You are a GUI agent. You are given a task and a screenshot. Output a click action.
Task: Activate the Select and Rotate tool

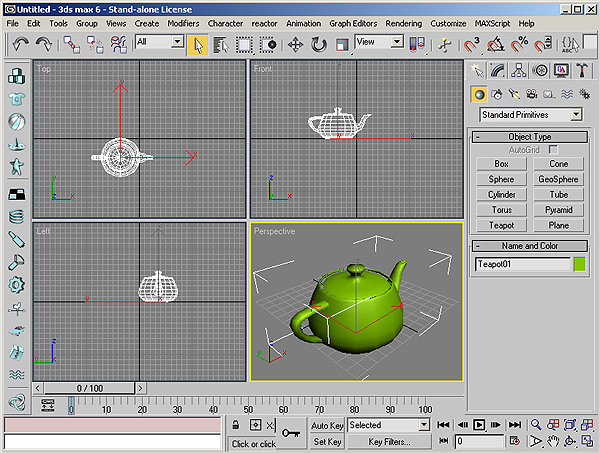(319, 44)
